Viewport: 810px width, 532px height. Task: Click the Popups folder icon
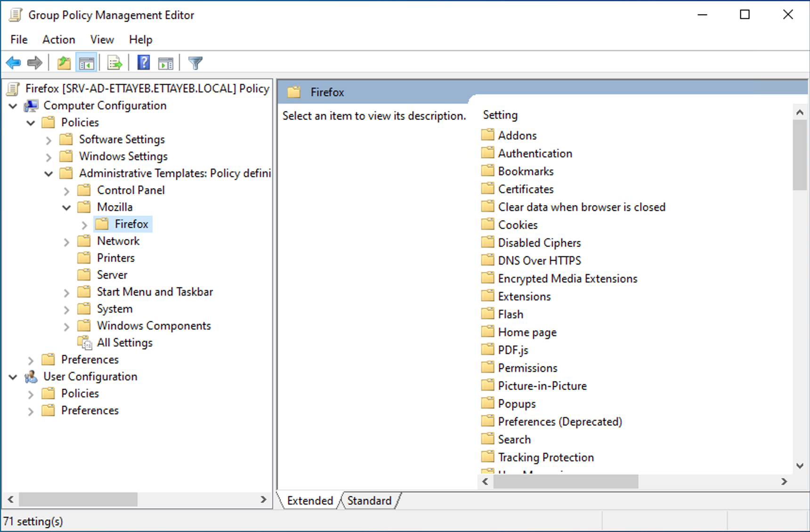click(x=488, y=403)
